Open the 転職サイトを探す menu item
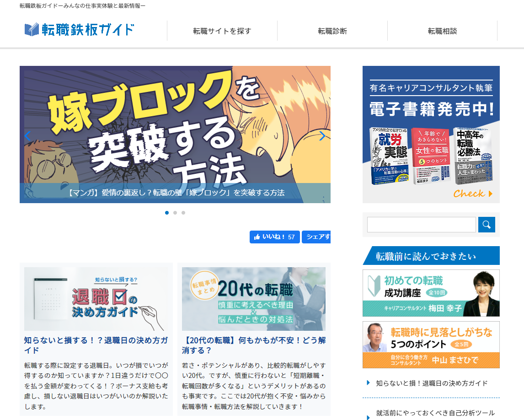Image resolution: width=524 pixels, height=420 pixels. [222, 31]
